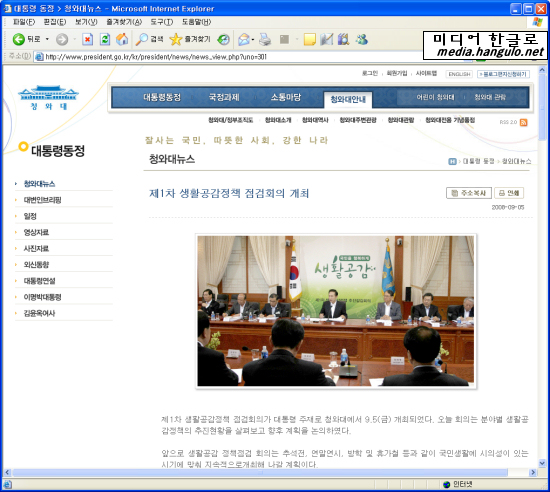550x492 pixels.
Task: Click the ENGLISH link at top
Action: pos(459,74)
